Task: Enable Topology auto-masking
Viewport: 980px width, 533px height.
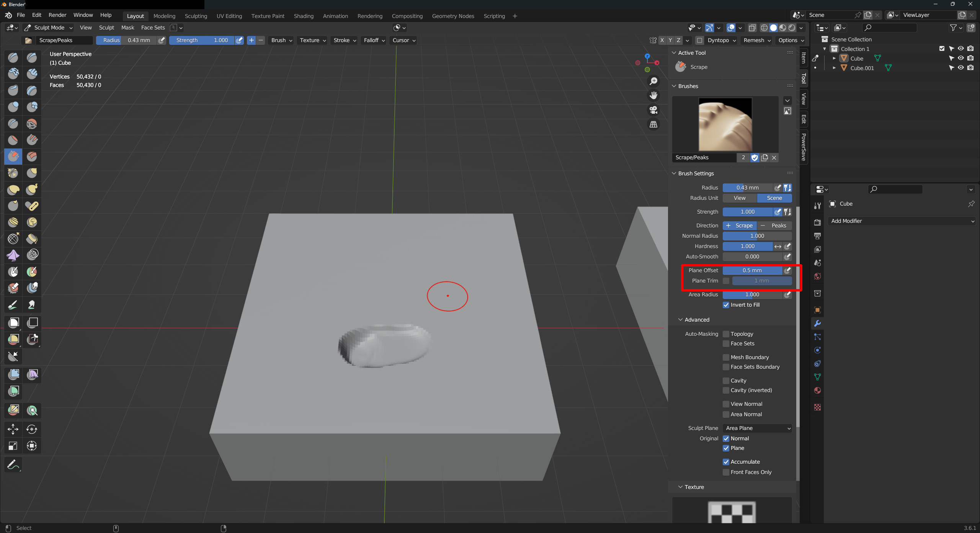Action: (726, 334)
